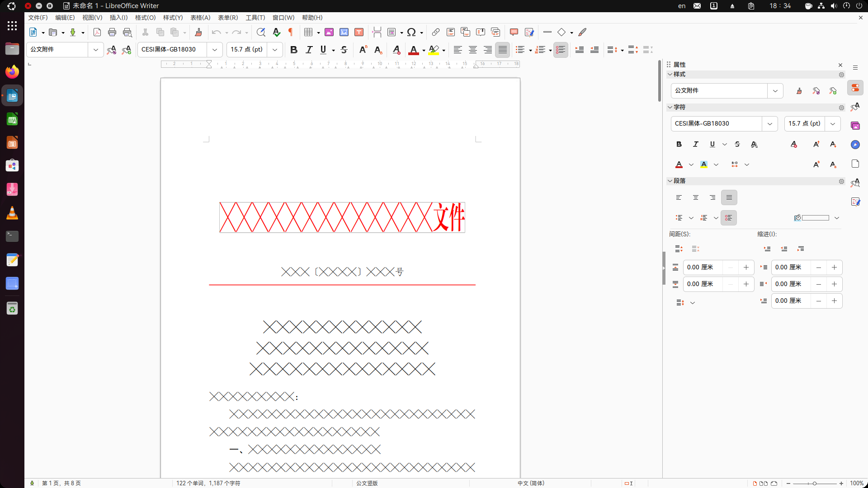Apply superscript in the formatting toolbar
This screenshot has height=488, width=868.
pos(363,50)
